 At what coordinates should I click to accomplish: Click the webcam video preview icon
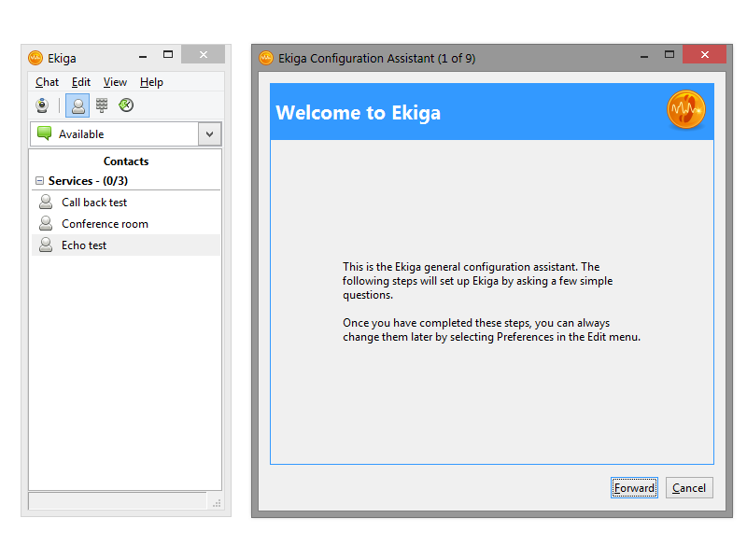[x=42, y=105]
